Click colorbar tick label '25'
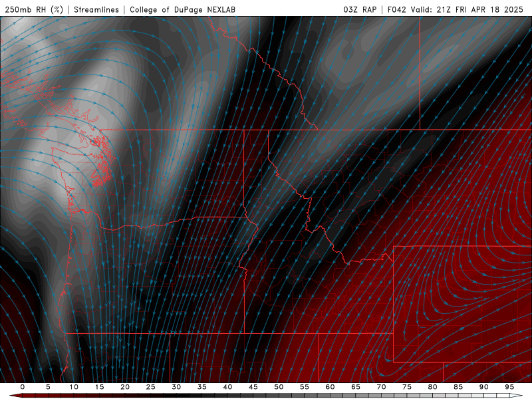This screenshot has height=399, width=532. click(151, 387)
